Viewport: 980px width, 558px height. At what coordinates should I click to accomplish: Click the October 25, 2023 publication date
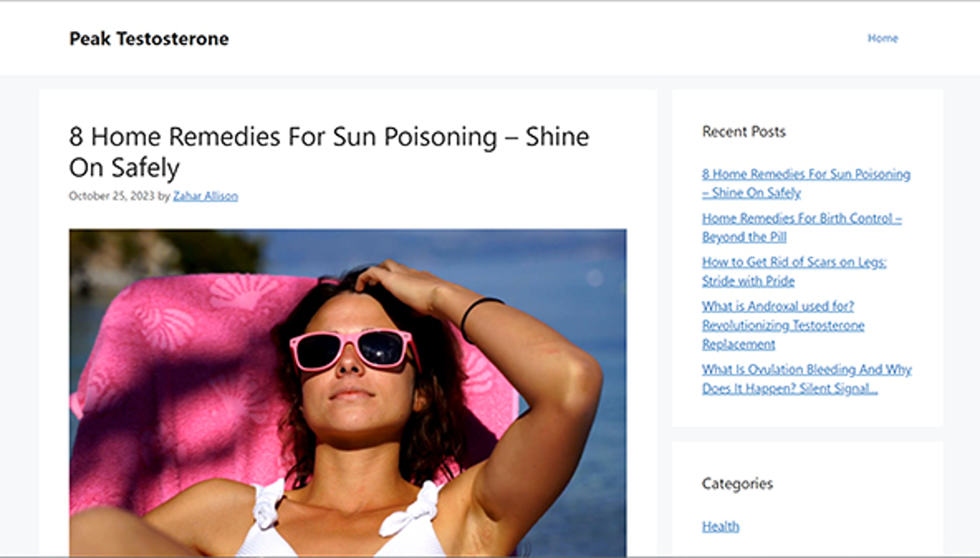pos(111,196)
